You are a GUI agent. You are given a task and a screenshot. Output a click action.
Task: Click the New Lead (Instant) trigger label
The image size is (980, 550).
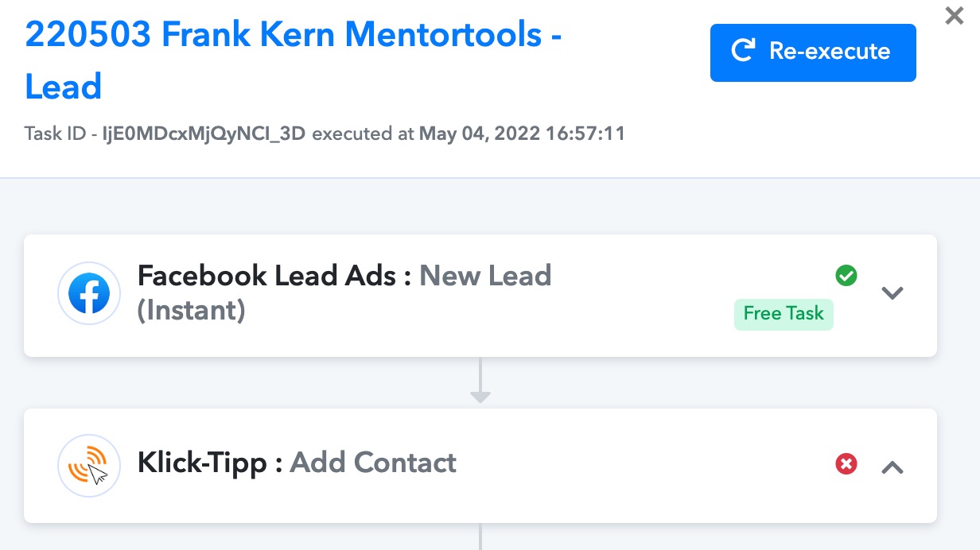tap(344, 292)
